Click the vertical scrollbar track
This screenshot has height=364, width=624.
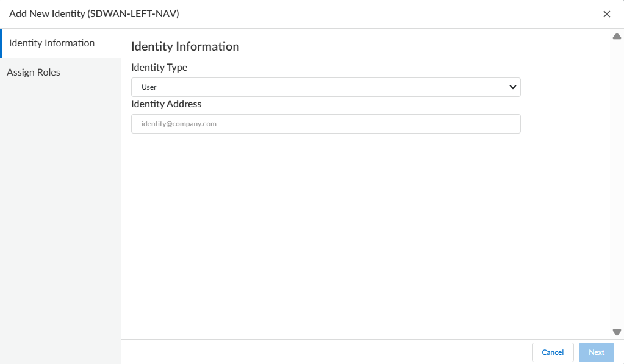click(x=616, y=183)
